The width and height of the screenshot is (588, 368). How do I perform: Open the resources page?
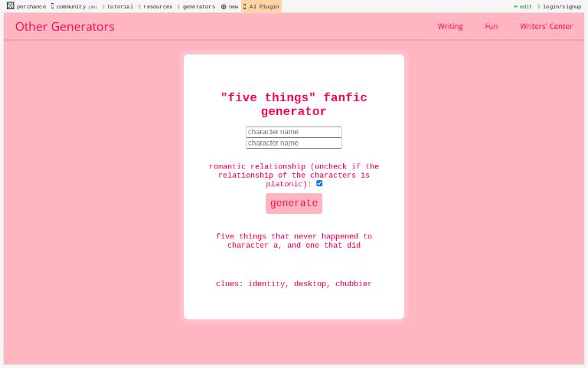tap(155, 6)
